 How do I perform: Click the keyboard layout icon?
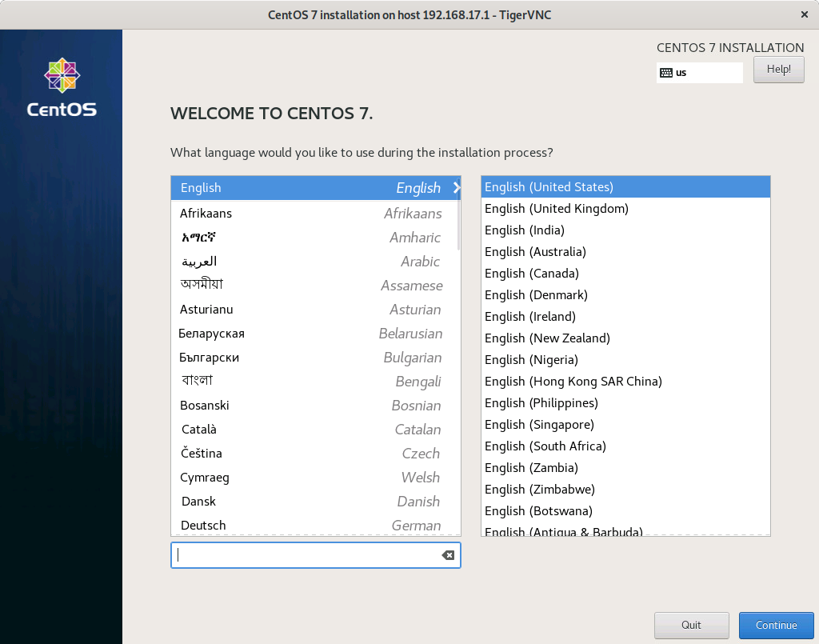[666, 73]
